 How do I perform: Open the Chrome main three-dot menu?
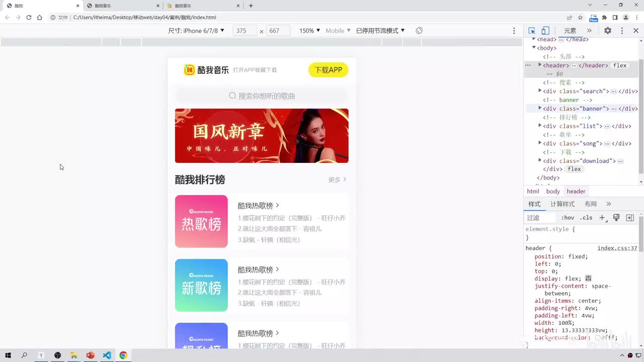636,18
